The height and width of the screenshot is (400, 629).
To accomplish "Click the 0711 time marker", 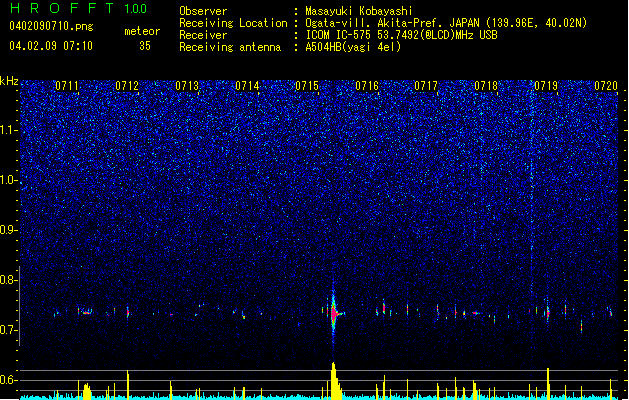I will point(67,86).
